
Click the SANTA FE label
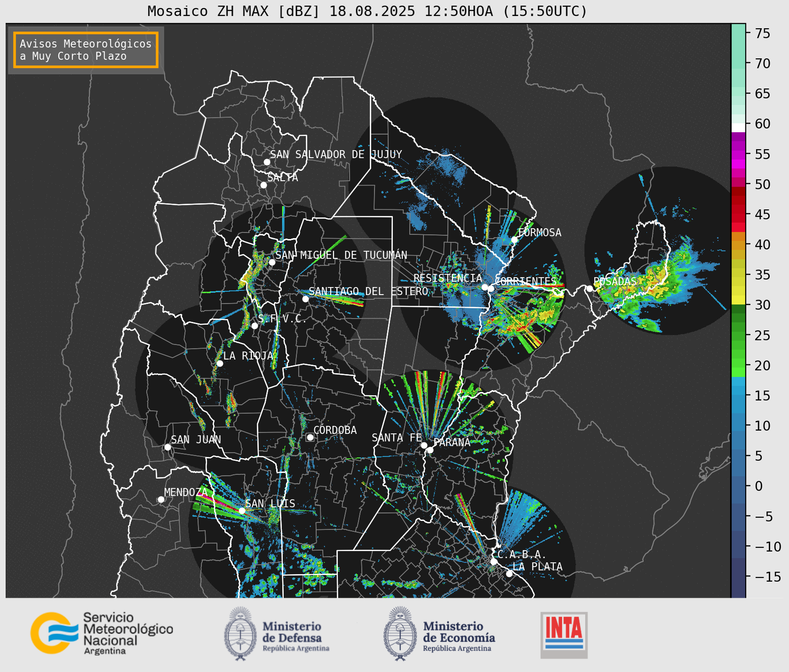(x=397, y=438)
